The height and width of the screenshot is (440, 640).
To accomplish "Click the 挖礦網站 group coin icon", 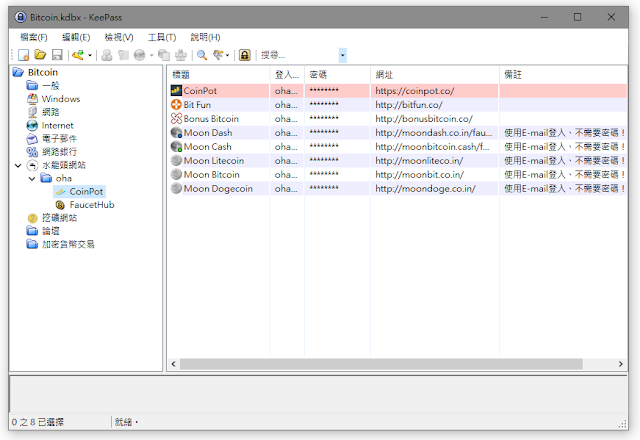I will click(32, 218).
